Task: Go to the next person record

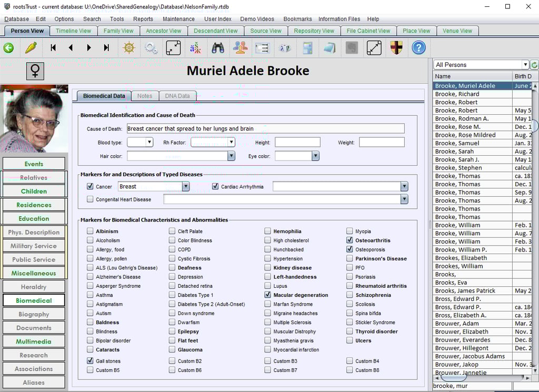Action: (x=88, y=48)
